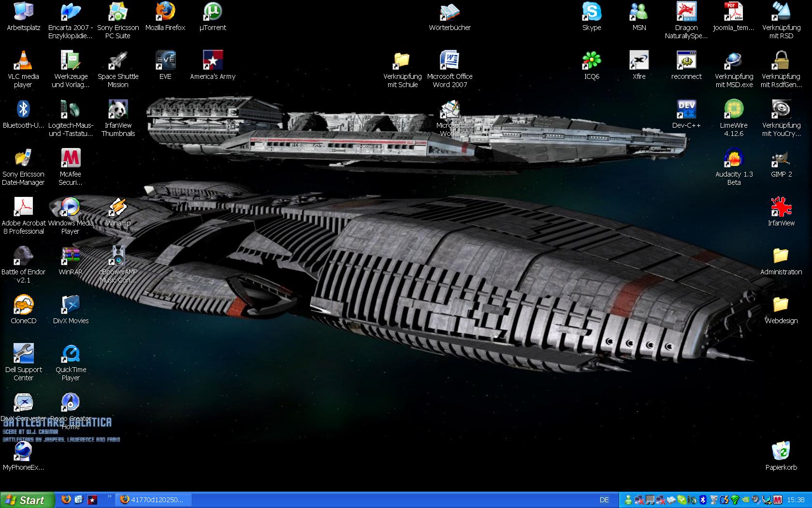The height and width of the screenshot is (508, 812).
Task: Select the Papierkorb recycle bin
Action: 781,452
